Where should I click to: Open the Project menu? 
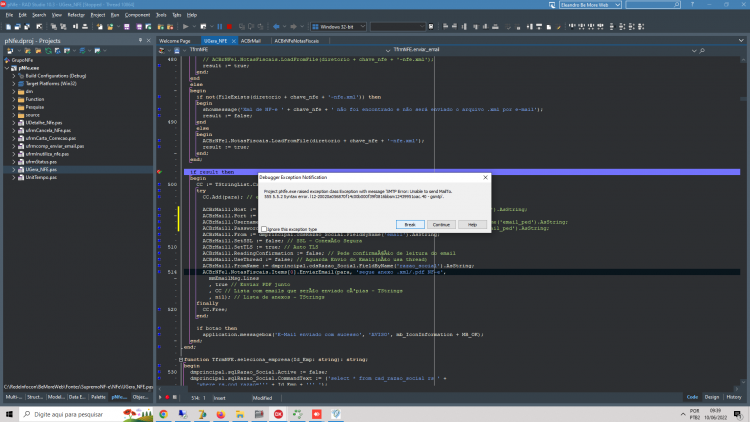click(x=98, y=15)
